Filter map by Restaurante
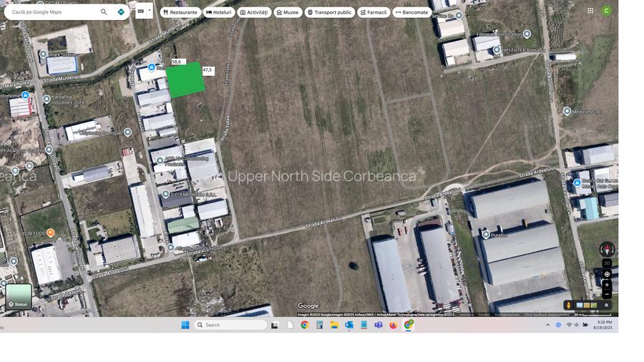644x362 pixels. [180, 12]
